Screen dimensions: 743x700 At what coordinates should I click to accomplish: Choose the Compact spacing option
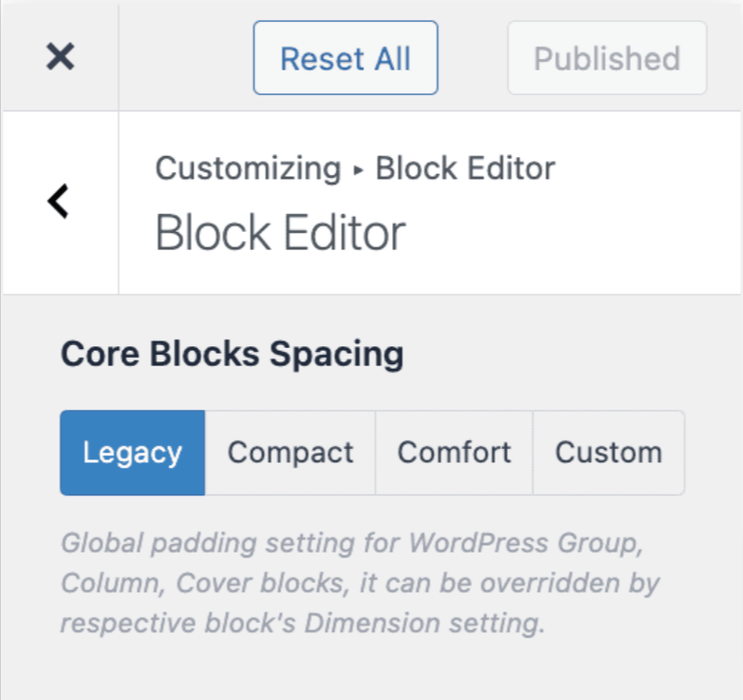(x=290, y=453)
